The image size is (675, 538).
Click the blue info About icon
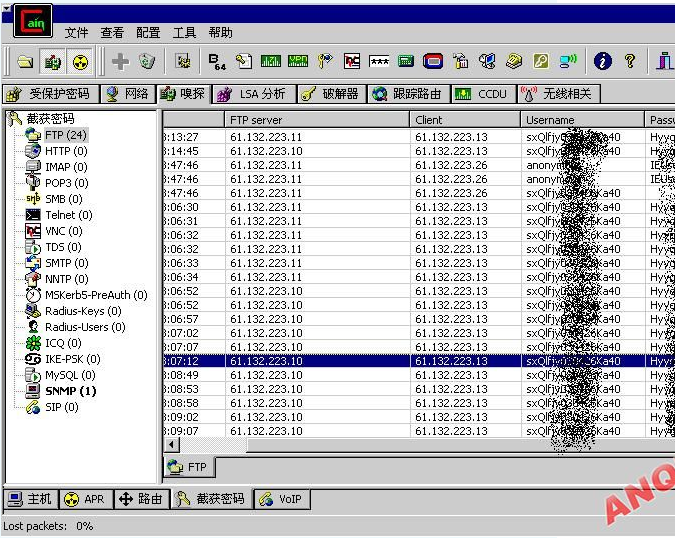click(x=603, y=62)
